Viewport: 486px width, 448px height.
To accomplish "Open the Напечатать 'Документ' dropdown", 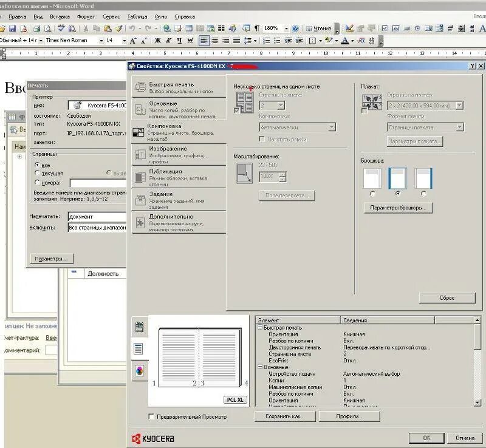I will (97, 216).
